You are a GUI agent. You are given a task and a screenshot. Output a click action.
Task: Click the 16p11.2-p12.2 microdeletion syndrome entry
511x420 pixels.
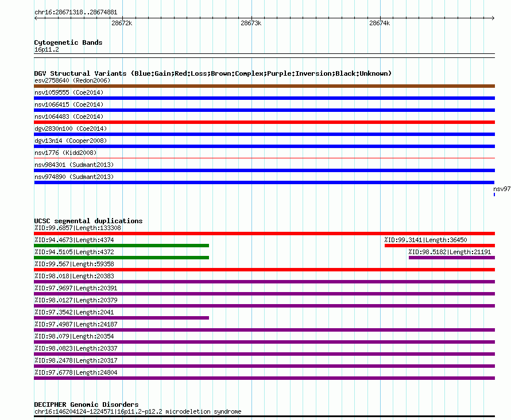point(138,411)
